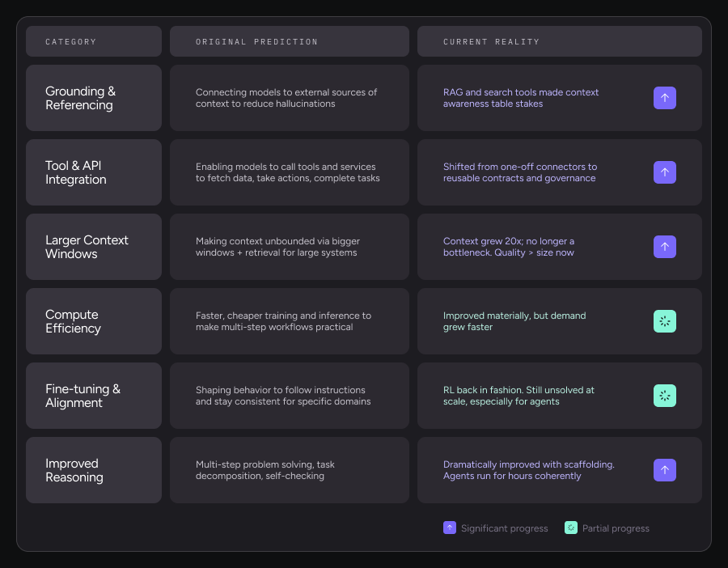Click the purple Significant progress legend icon
The height and width of the screenshot is (568, 728).
point(450,528)
